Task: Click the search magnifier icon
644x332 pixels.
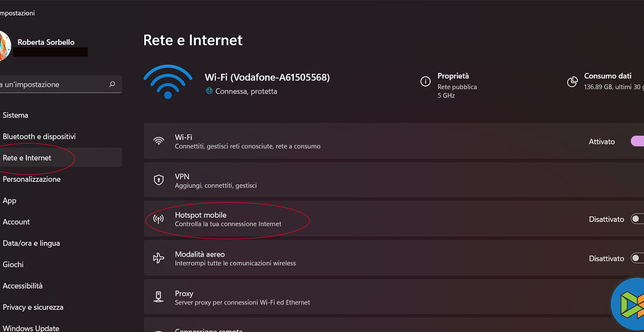Action: coord(112,84)
